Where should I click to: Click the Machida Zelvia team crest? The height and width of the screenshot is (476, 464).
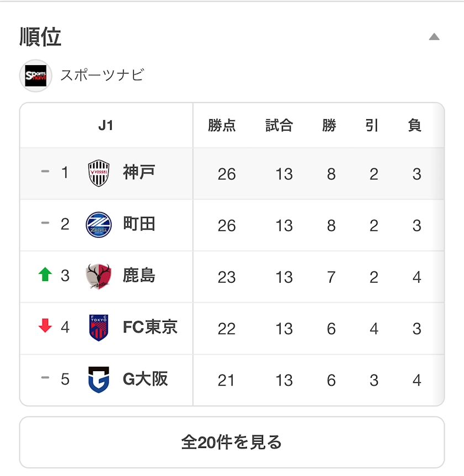(99, 225)
